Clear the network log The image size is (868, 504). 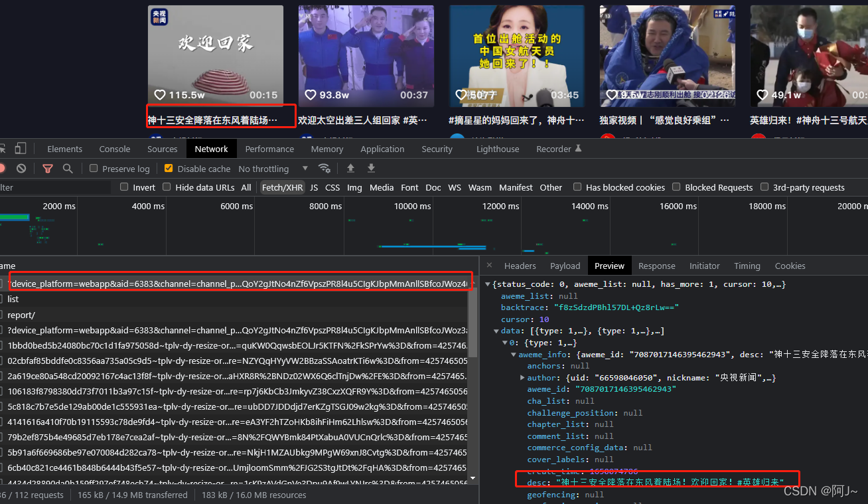point(21,169)
